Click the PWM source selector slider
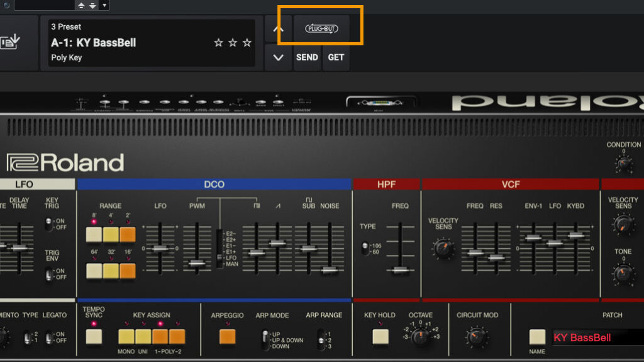Screen dimensions: 644x362 pos(219,249)
